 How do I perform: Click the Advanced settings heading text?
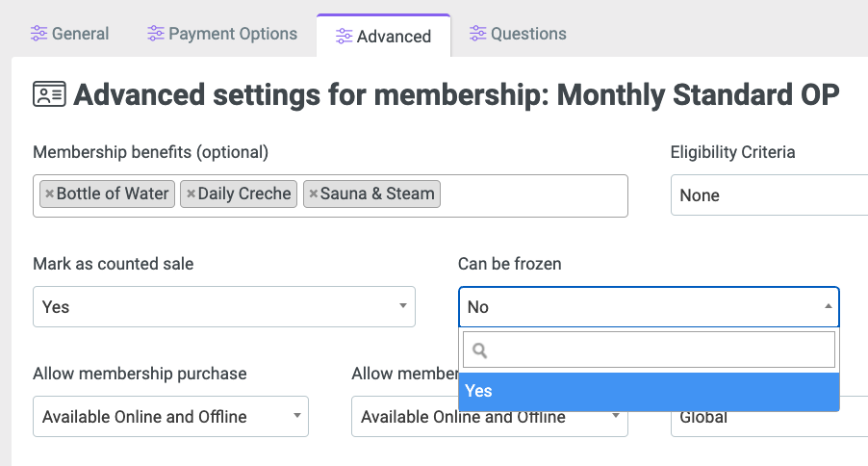click(456, 94)
